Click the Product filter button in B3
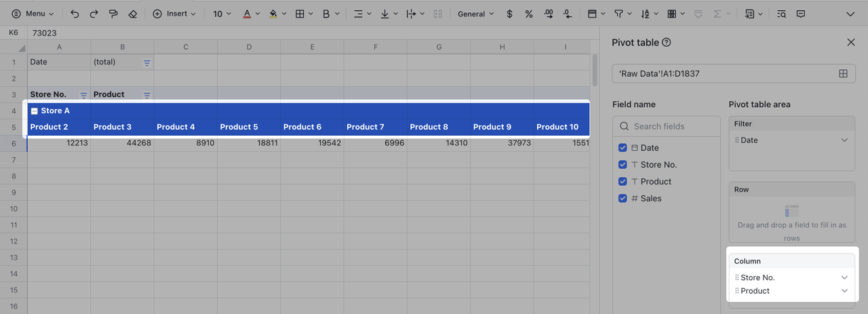This screenshot has height=314, width=868. [x=146, y=95]
